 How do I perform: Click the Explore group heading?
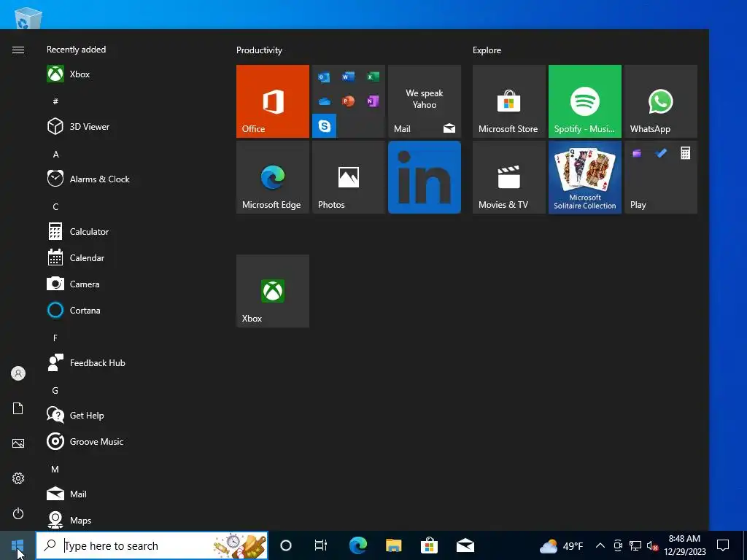[487, 50]
